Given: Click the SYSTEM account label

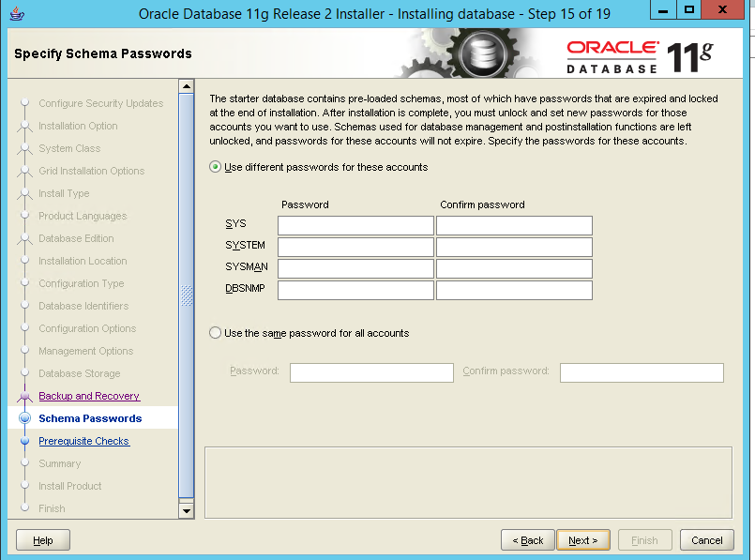Looking at the screenshot, I should [245, 245].
